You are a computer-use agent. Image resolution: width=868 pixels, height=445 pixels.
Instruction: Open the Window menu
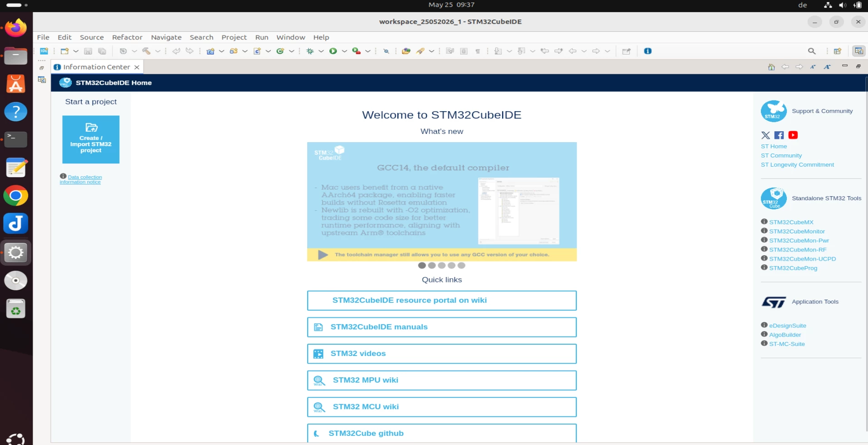[291, 37]
